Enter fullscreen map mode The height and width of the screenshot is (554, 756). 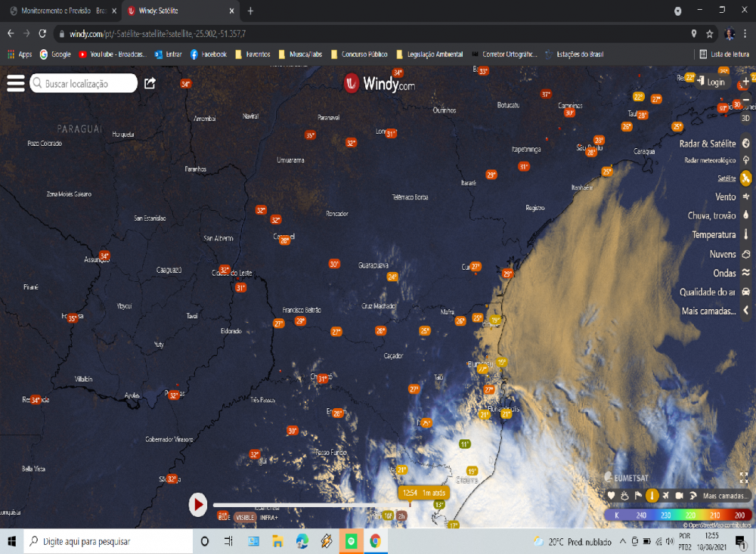click(x=744, y=478)
